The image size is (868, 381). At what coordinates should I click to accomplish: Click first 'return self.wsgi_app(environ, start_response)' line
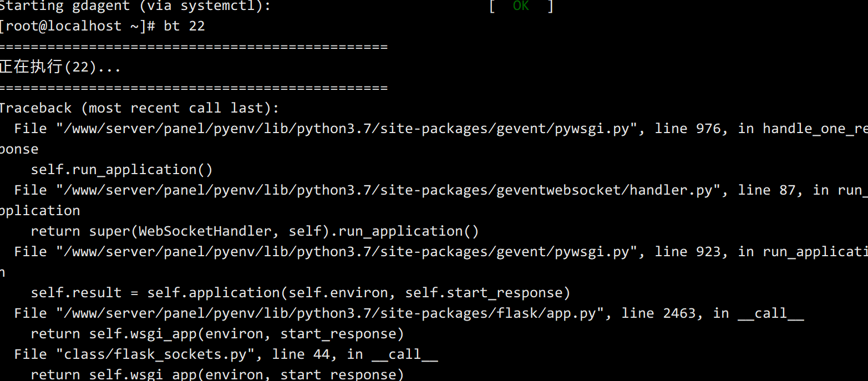point(217,334)
